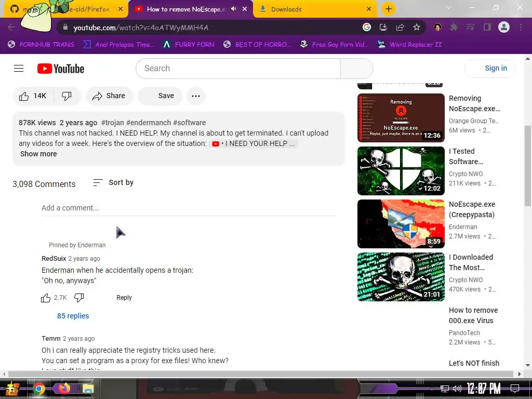Click the address bar URL
532x399 pixels.
(141, 28)
